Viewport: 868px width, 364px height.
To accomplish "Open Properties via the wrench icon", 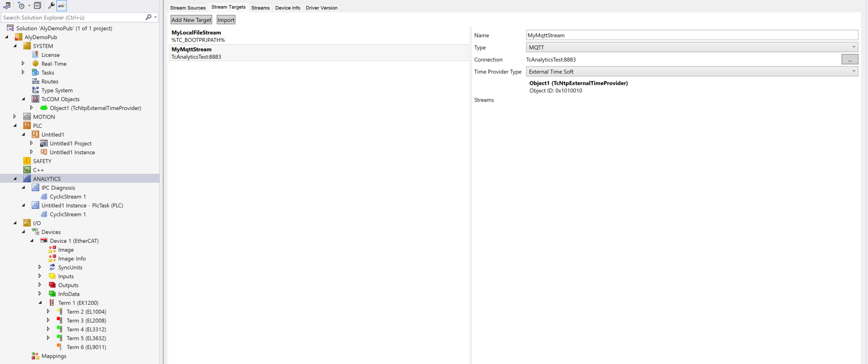I will click(51, 6).
